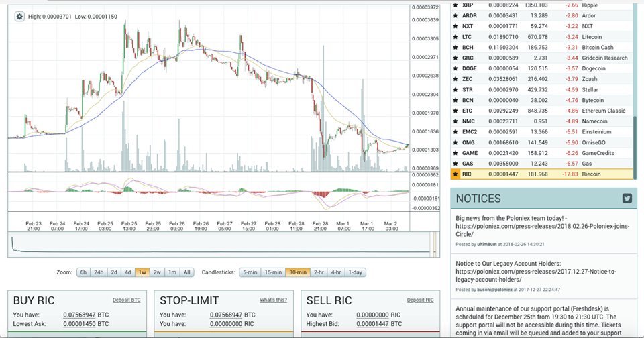644x338 pixels.
Task: Toggle favorite star for GAS row
Action: (455, 164)
